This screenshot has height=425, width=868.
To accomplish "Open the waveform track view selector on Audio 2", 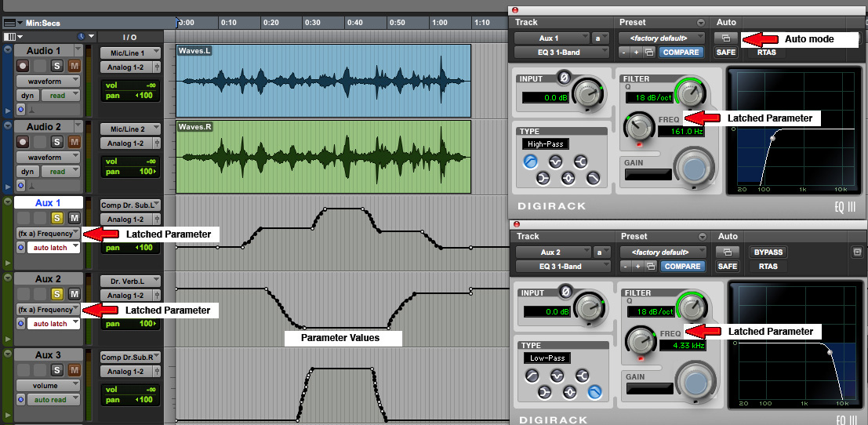I will pyautogui.click(x=49, y=157).
